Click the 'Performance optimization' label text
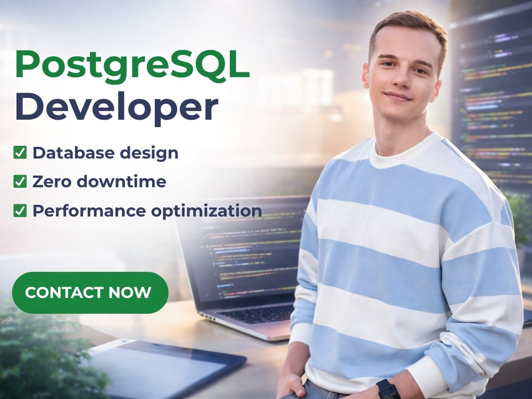532x399 pixels. [147, 211]
